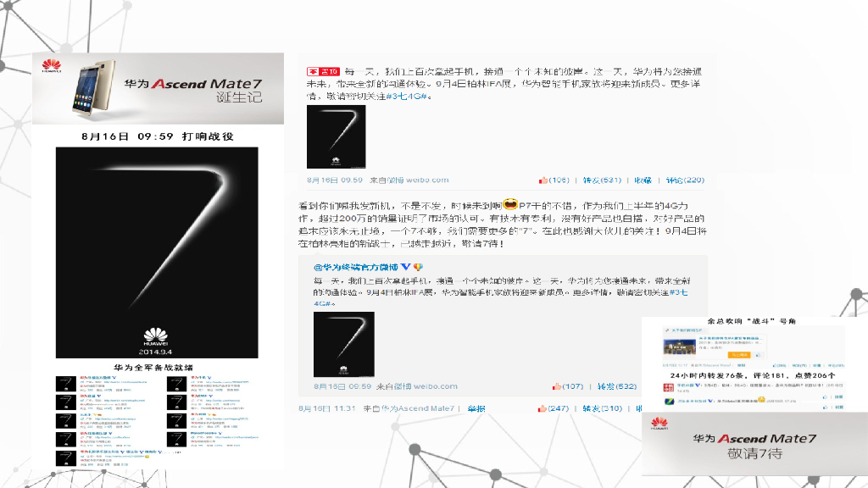
Task: Open the 转发(632) repost link
Action: (617, 386)
